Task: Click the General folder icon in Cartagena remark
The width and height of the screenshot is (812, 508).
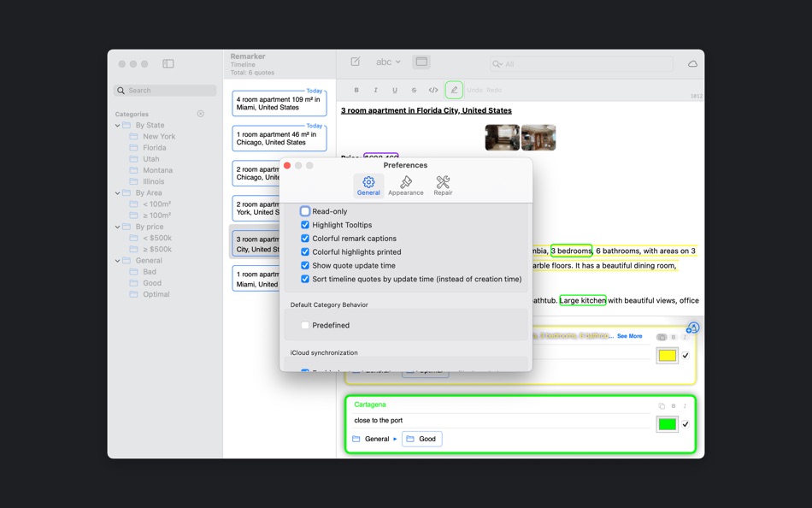Action: click(x=356, y=439)
